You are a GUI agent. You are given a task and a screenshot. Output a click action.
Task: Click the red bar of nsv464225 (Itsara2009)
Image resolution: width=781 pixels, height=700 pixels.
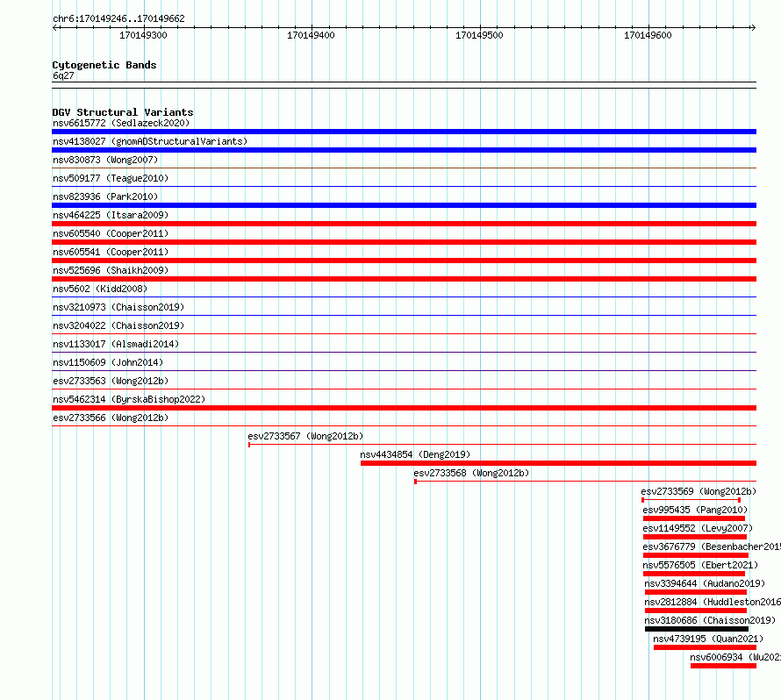(404, 224)
